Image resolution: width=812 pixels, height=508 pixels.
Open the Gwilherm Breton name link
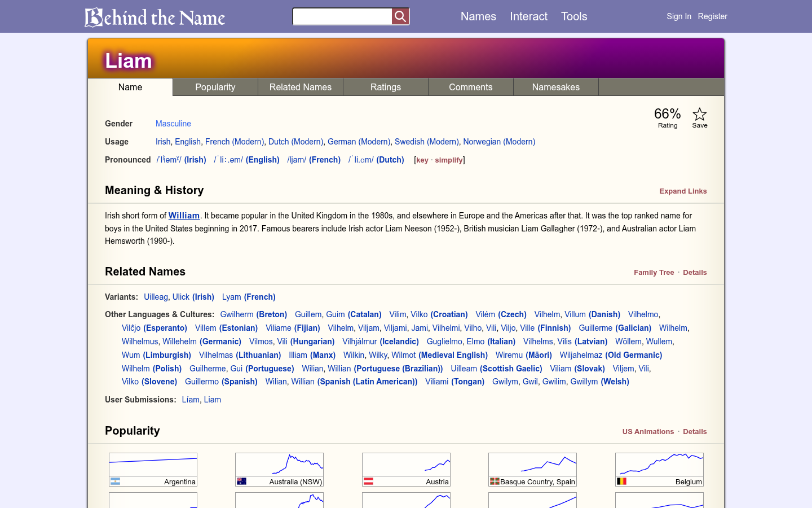pyautogui.click(x=237, y=314)
